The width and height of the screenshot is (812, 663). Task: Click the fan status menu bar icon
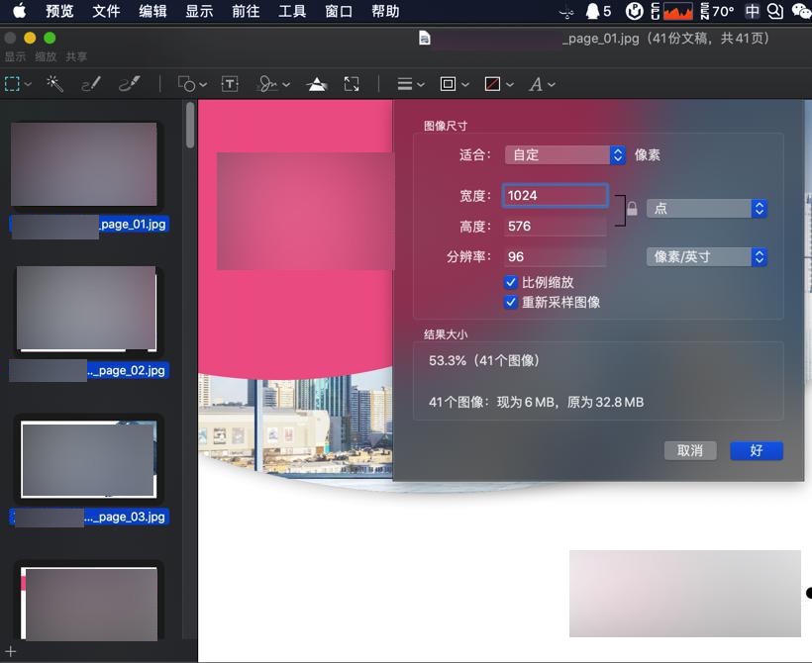coord(567,12)
